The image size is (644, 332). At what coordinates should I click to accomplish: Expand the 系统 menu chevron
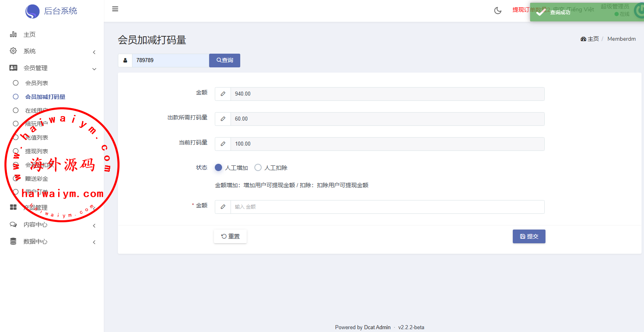94,52
